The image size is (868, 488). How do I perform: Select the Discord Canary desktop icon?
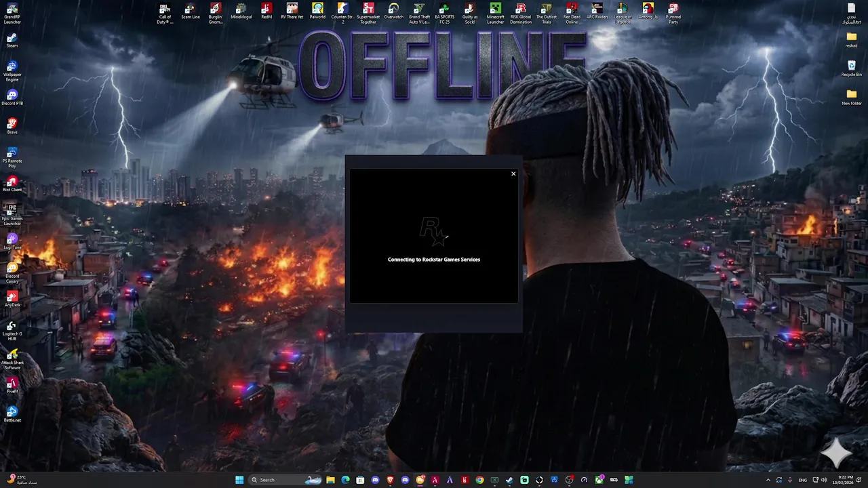(12, 272)
